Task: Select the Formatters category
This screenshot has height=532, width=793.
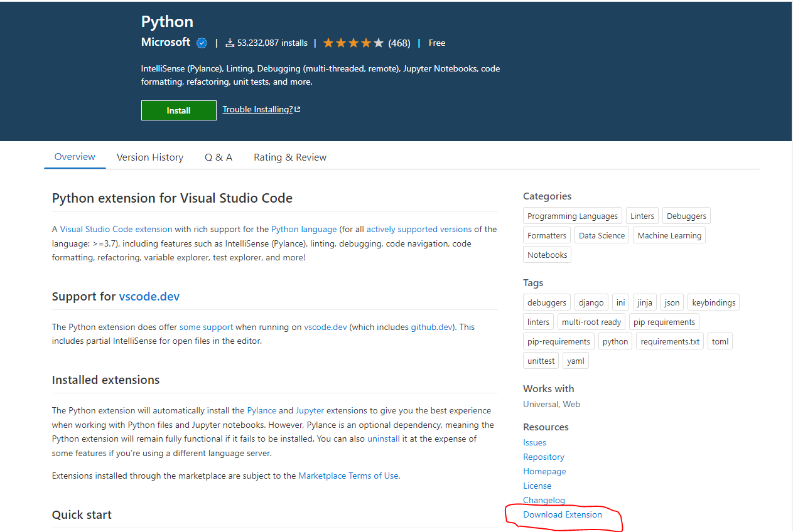Action: (x=547, y=235)
